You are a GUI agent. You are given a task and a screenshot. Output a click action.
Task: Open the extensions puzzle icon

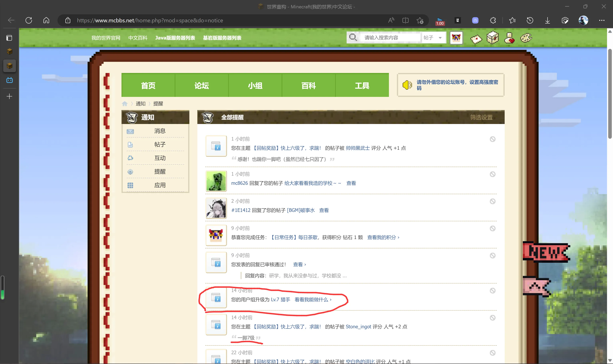[493, 20]
